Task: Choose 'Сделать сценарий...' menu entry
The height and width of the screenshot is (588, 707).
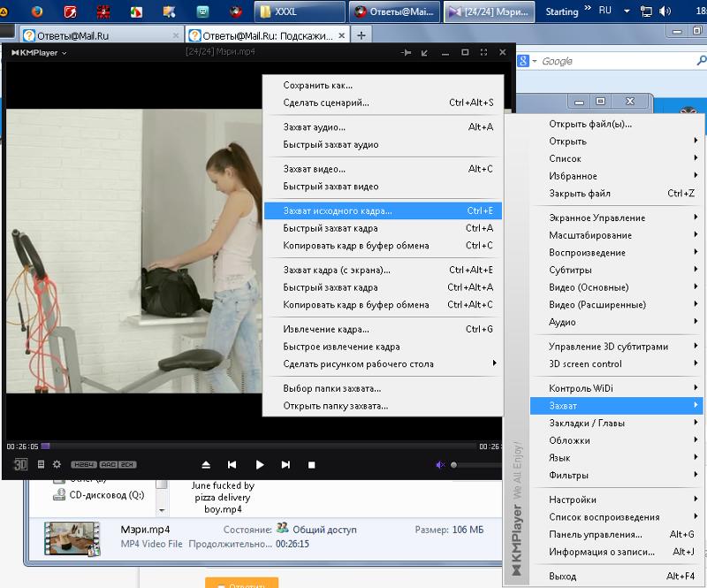Action: pos(383,103)
